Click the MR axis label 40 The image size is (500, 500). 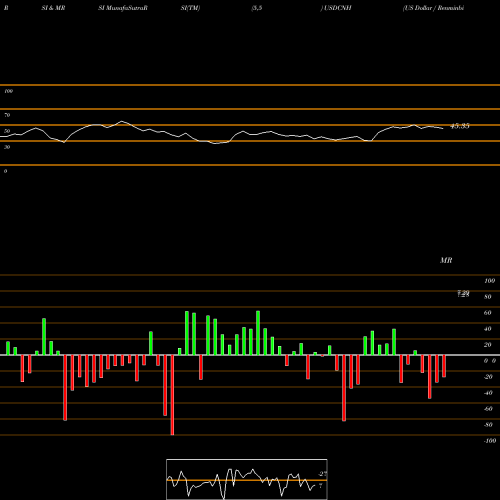[x=488, y=329]
